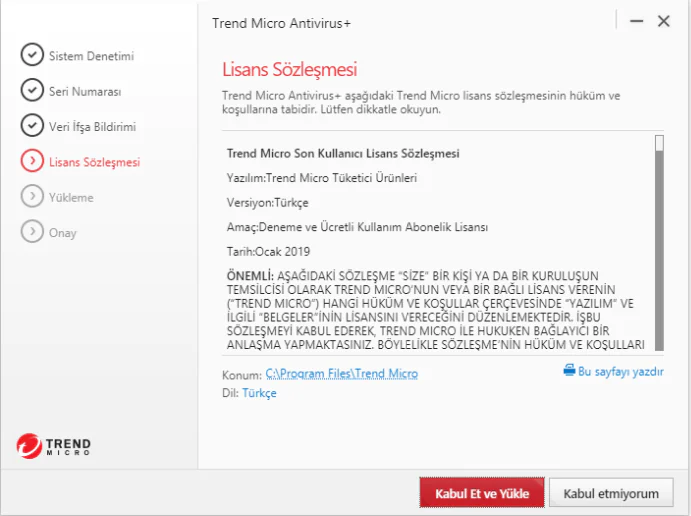The height and width of the screenshot is (516, 691).
Task: Click the Bu sayfayı yazdır link
Action: [x=620, y=371]
